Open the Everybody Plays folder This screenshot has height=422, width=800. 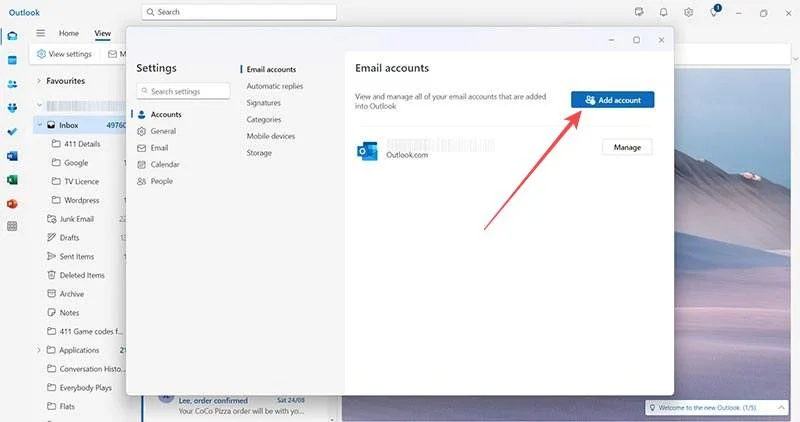85,388
